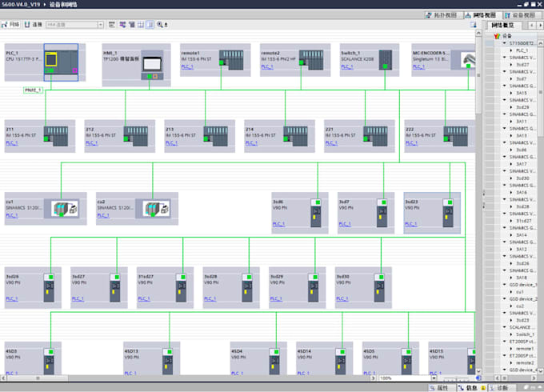Click the green port on HMI_1
Screen dimensions: 544x392
click(150, 76)
